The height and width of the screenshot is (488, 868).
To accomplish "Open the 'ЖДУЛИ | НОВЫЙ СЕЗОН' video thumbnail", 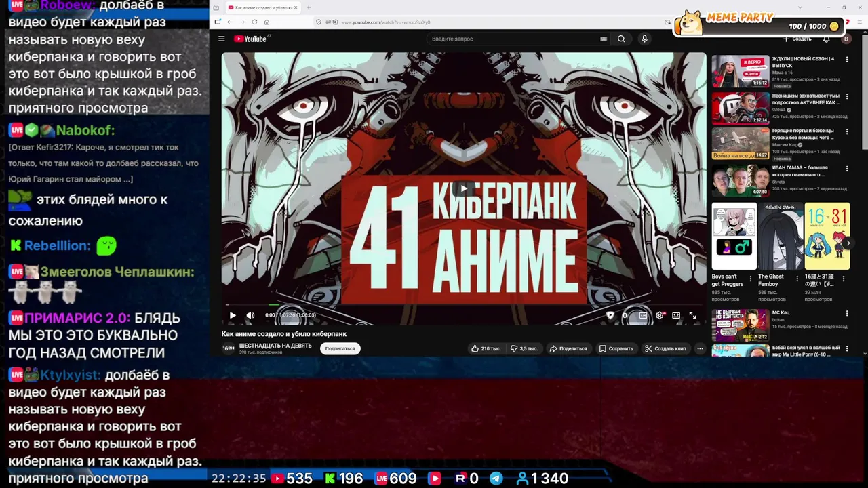I will (x=740, y=71).
